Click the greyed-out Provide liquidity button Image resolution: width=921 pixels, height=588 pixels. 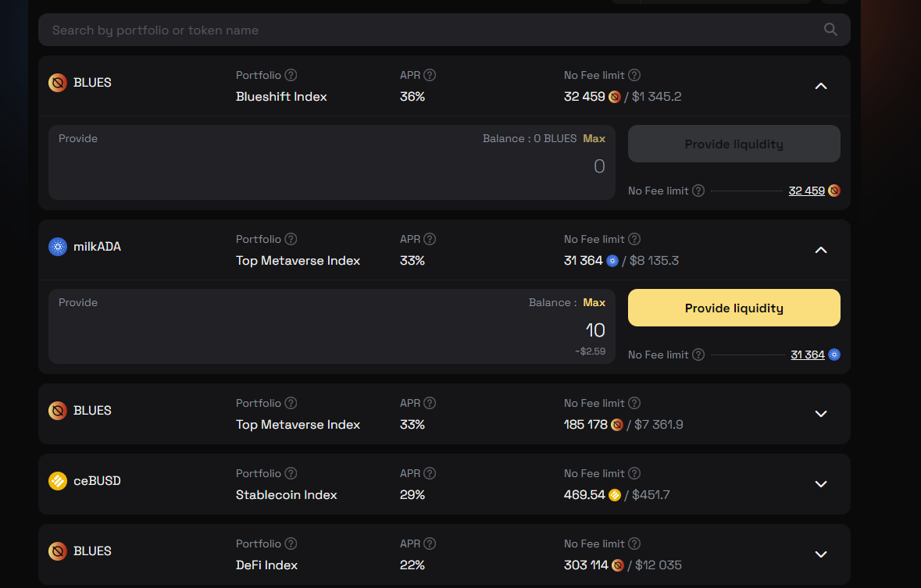(x=734, y=144)
